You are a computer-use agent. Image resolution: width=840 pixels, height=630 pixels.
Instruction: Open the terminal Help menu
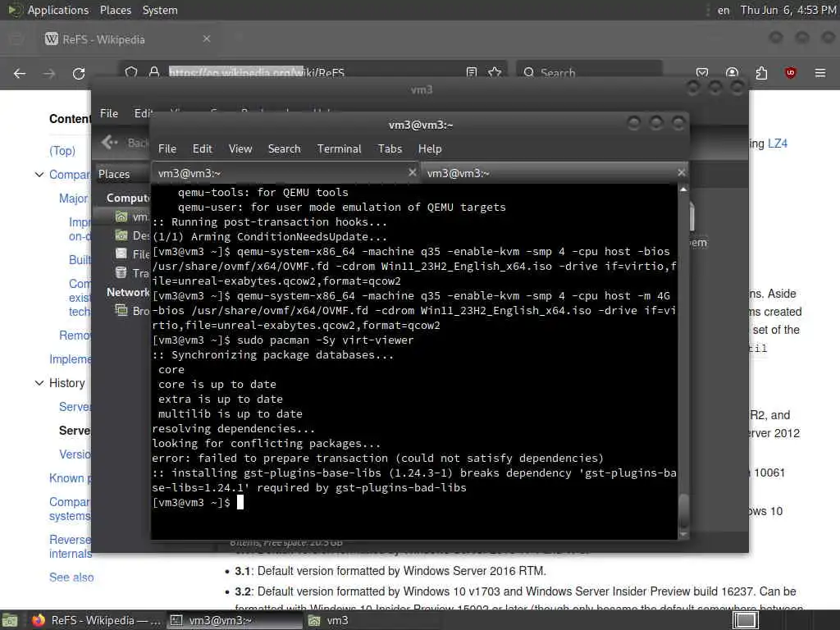pyautogui.click(x=430, y=149)
